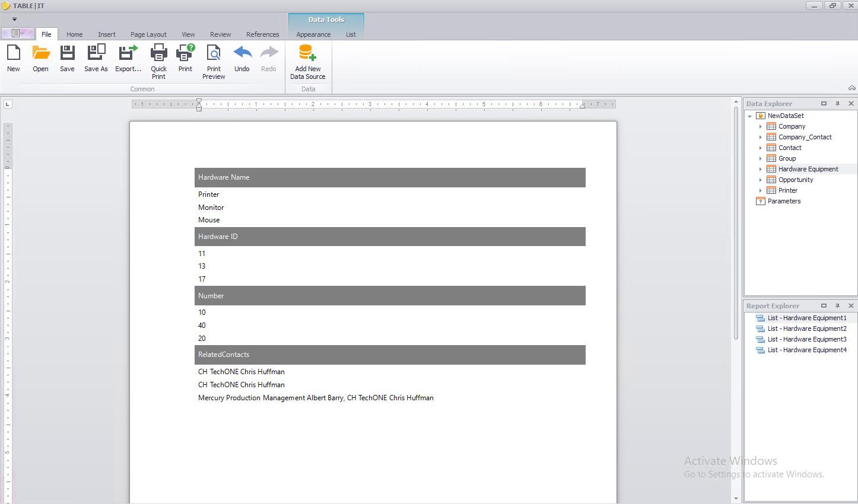
Task: Open Print Preview
Action: click(x=214, y=61)
